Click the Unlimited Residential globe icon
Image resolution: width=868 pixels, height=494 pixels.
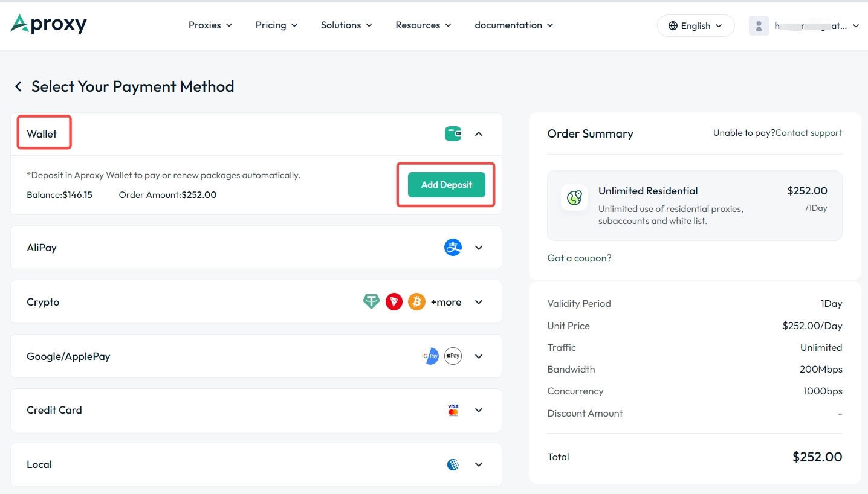574,197
